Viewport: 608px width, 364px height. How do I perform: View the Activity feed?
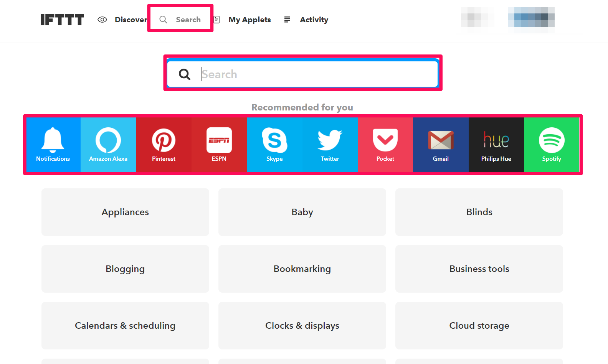click(314, 20)
